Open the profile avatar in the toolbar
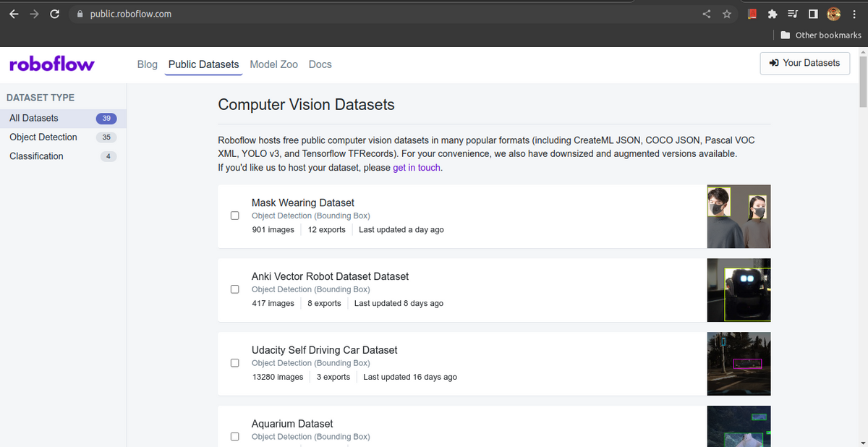Image resolution: width=868 pixels, height=447 pixels. (x=833, y=13)
